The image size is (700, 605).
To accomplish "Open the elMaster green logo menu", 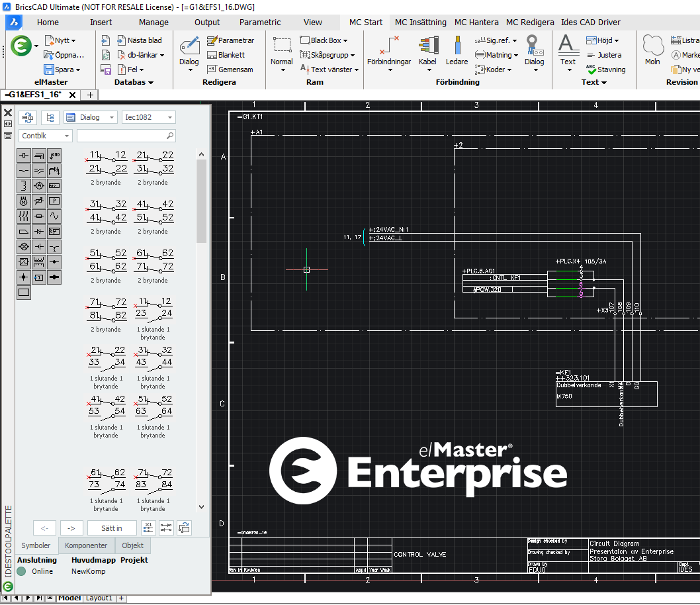I will coord(21,46).
